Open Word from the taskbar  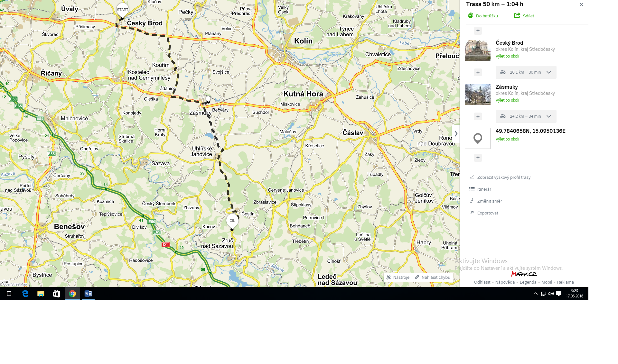[88, 294]
